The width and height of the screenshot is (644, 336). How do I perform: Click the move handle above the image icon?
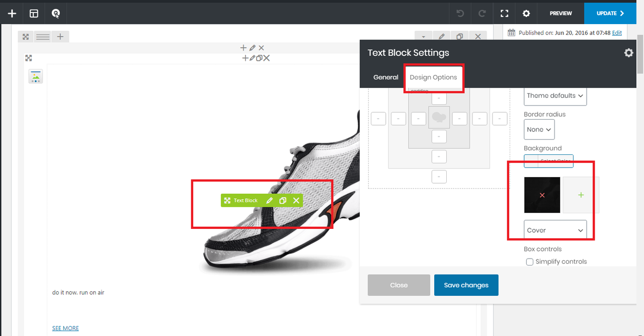(x=29, y=58)
